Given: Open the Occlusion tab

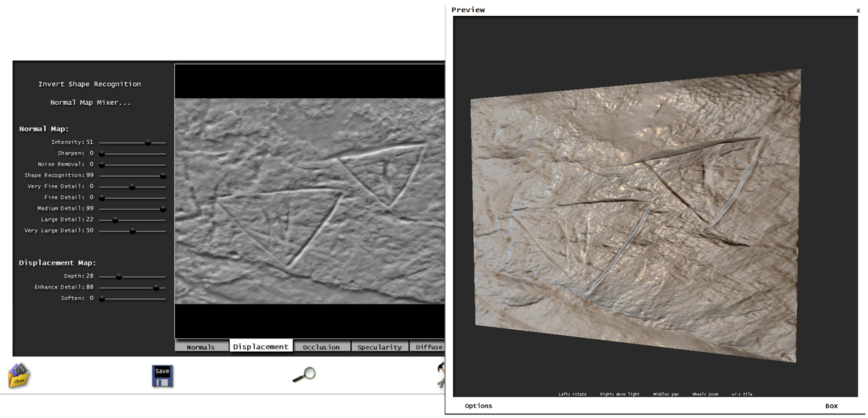Looking at the screenshot, I should click(321, 347).
